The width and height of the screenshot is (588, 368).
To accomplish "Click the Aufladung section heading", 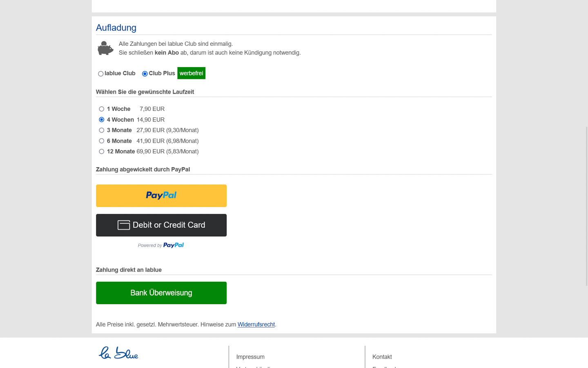I will click(x=116, y=28).
